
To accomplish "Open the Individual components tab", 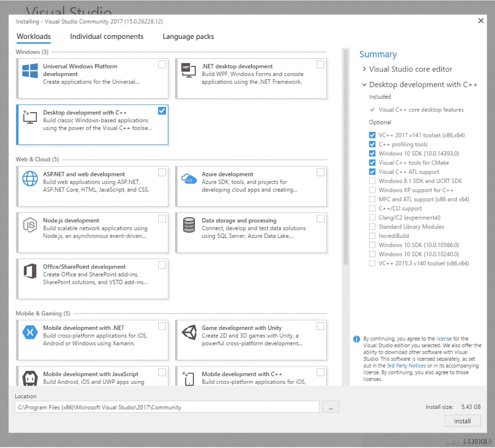I will 107,37.
